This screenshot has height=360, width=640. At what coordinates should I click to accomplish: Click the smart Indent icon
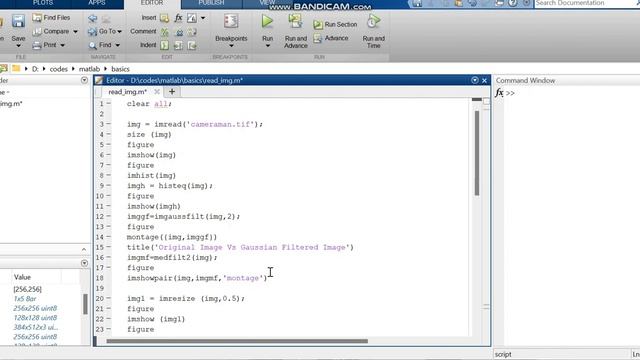pos(164,45)
